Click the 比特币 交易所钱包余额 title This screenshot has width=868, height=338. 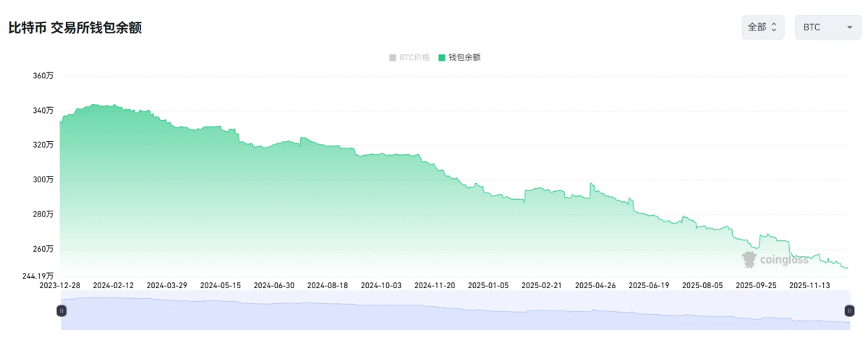[x=75, y=28]
